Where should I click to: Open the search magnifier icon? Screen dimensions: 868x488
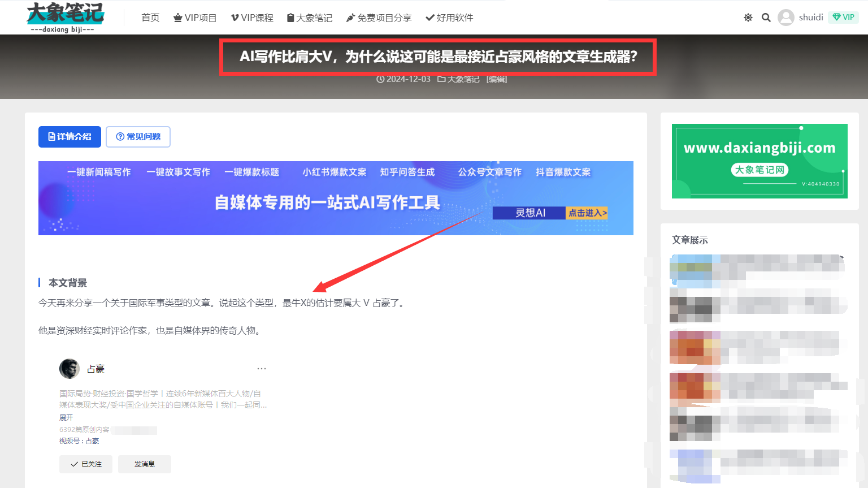click(x=766, y=18)
